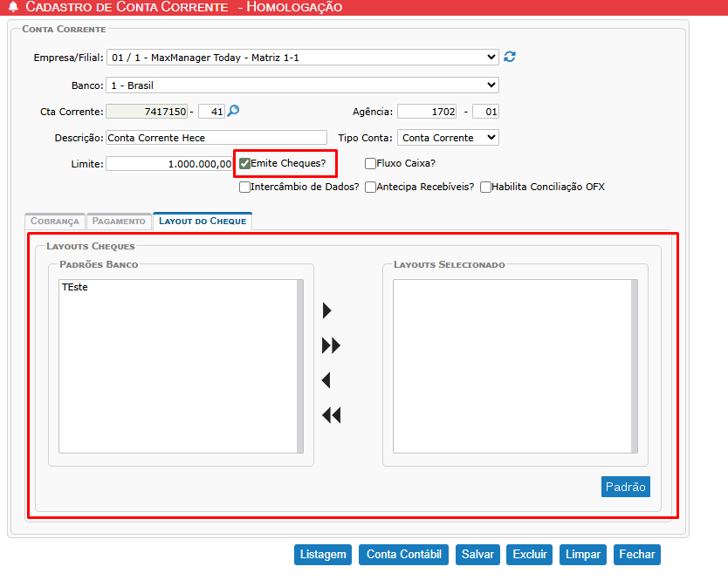The image size is (728, 587).
Task: Enable the Fluxo Caixa checkbox
Action: tap(371, 163)
